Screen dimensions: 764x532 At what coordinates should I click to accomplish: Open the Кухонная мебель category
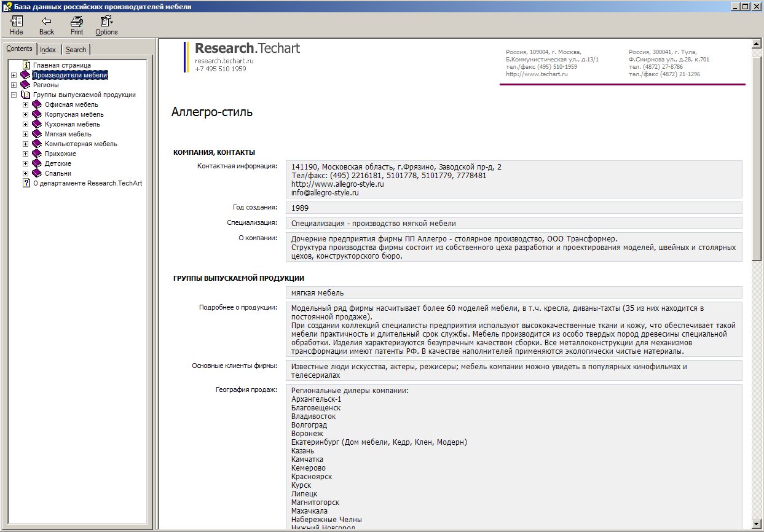pos(72,124)
